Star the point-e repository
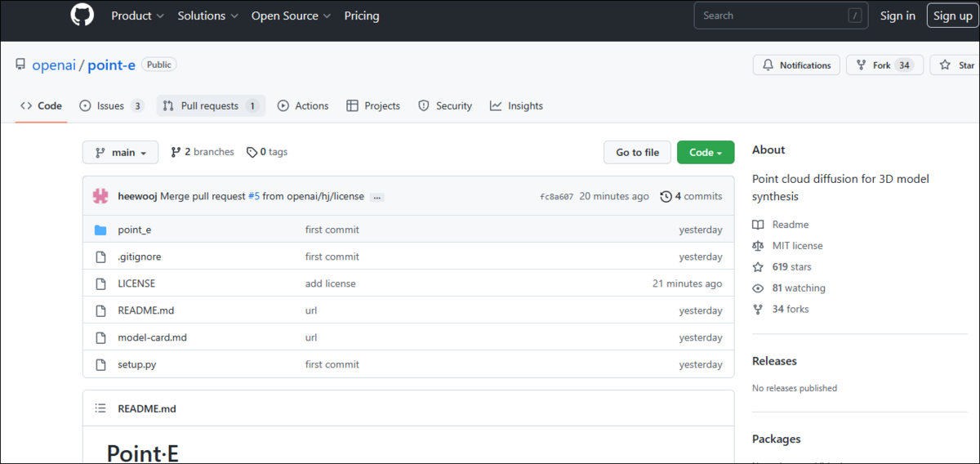This screenshot has height=464, width=980. (x=957, y=65)
